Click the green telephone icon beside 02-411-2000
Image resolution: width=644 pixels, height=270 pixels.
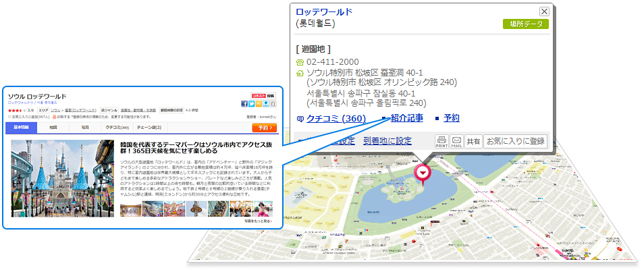click(x=300, y=63)
